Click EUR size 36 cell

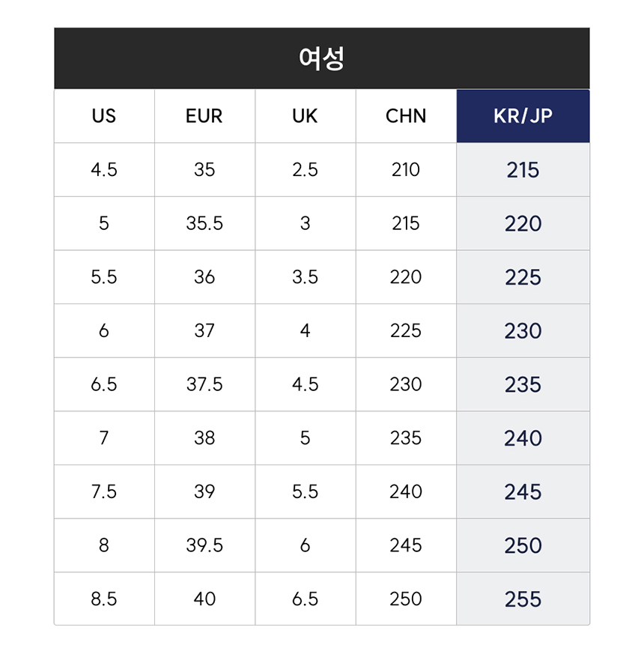pos(204,277)
